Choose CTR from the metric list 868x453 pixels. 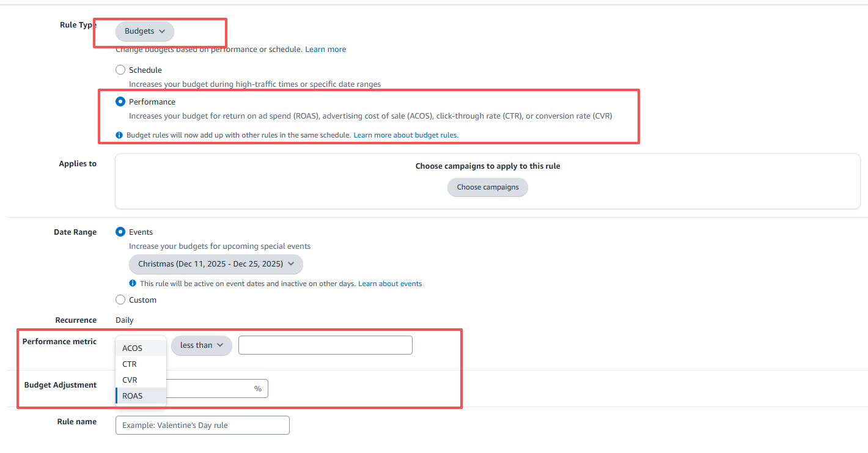point(141,364)
